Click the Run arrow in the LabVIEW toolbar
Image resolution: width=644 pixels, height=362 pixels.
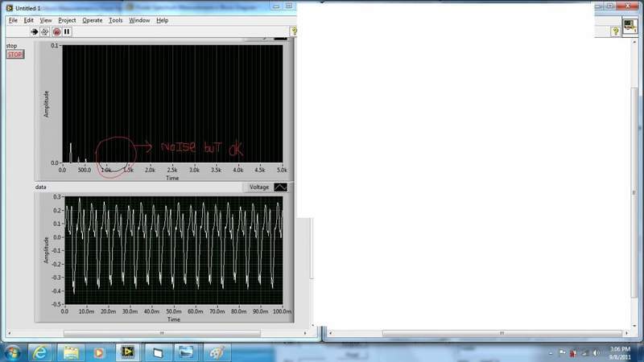pyautogui.click(x=35, y=31)
